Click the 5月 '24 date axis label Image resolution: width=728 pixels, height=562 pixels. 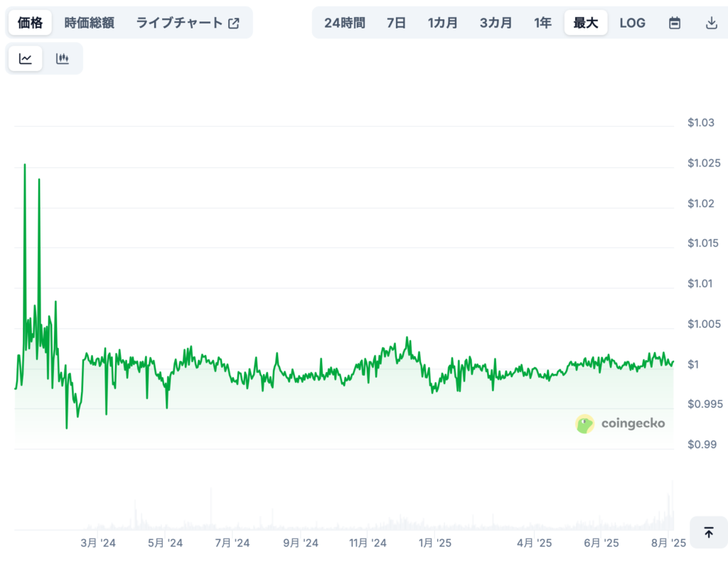click(x=165, y=543)
